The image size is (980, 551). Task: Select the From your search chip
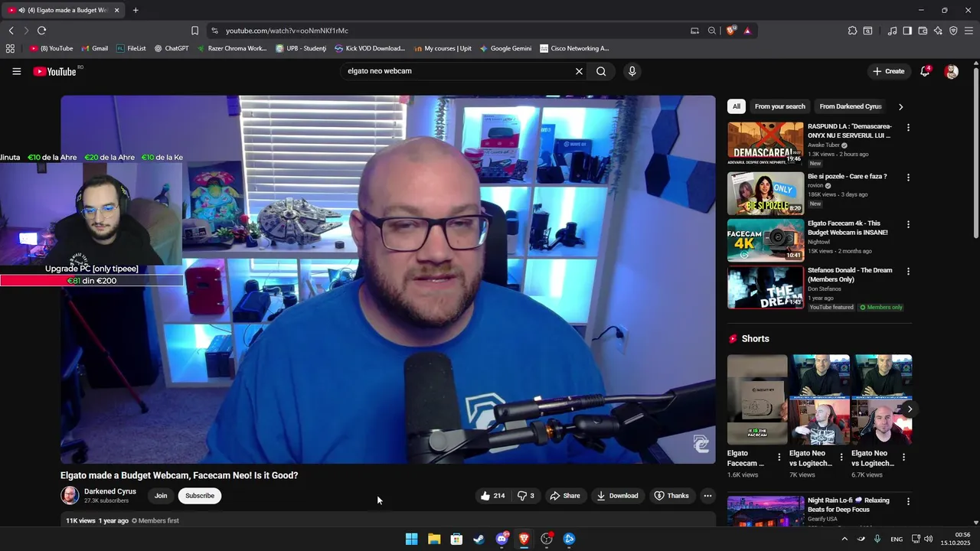pos(779,106)
